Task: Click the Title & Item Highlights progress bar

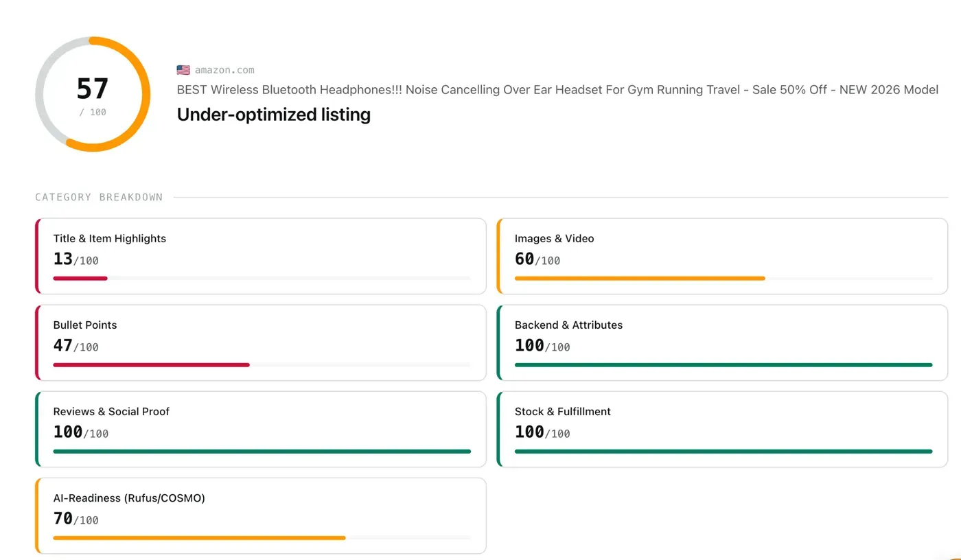Action: point(262,278)
